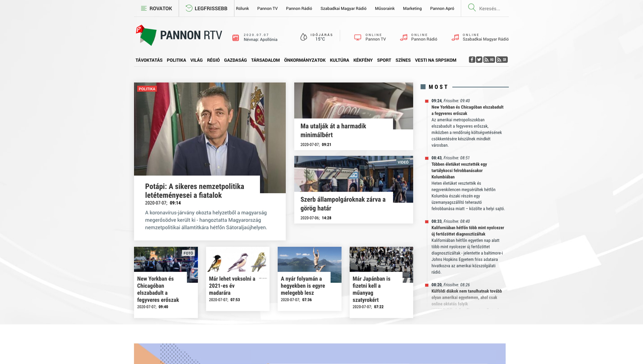Open 'New Yorkban és Chicagóban' card headline
The image size is (643, 364).
[x=158, y=289]
